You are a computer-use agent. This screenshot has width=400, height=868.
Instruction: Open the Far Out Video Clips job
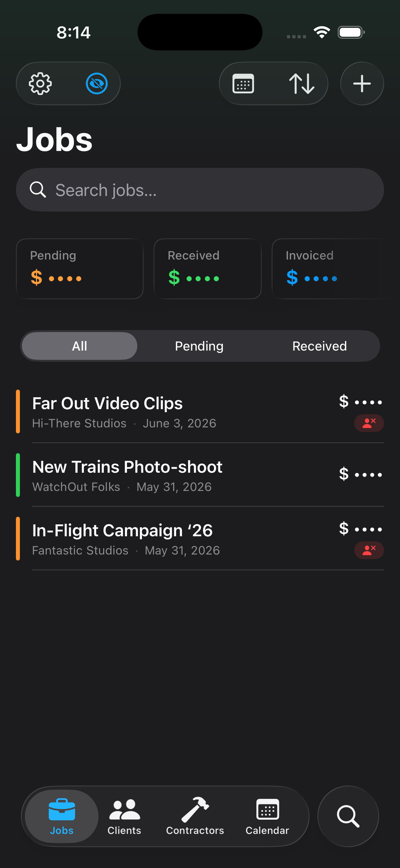[x=200, y=411]
